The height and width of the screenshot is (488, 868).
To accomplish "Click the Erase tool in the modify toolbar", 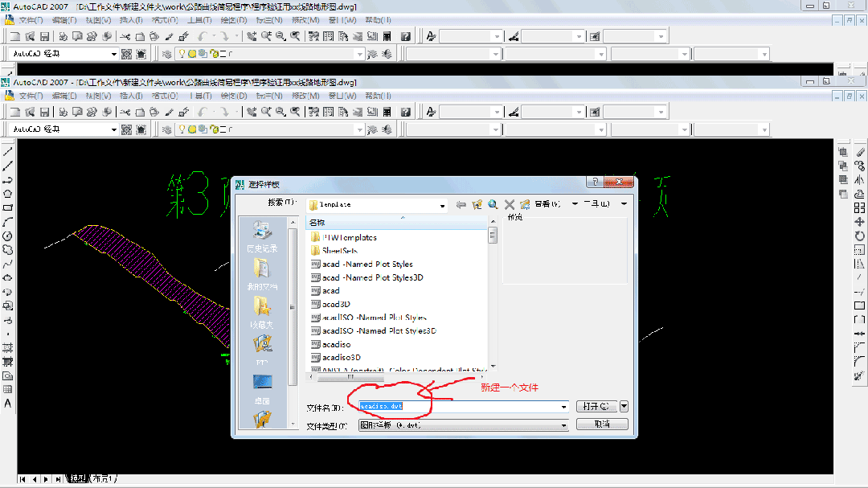I will (x=859, y=152).
